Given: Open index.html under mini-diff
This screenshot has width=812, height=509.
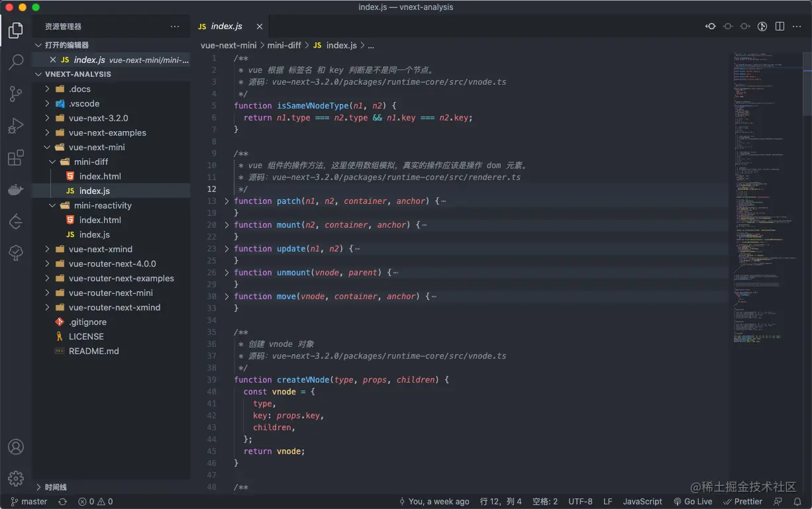Looking at the screenshot, I should [x=111, y=176].
